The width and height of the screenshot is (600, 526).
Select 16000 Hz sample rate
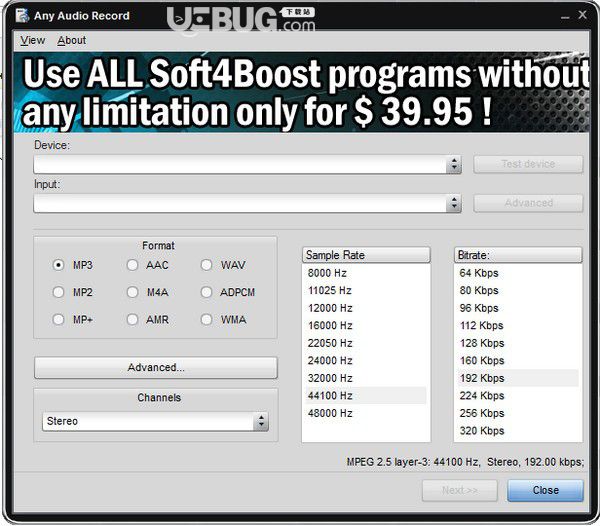[366, 326]
